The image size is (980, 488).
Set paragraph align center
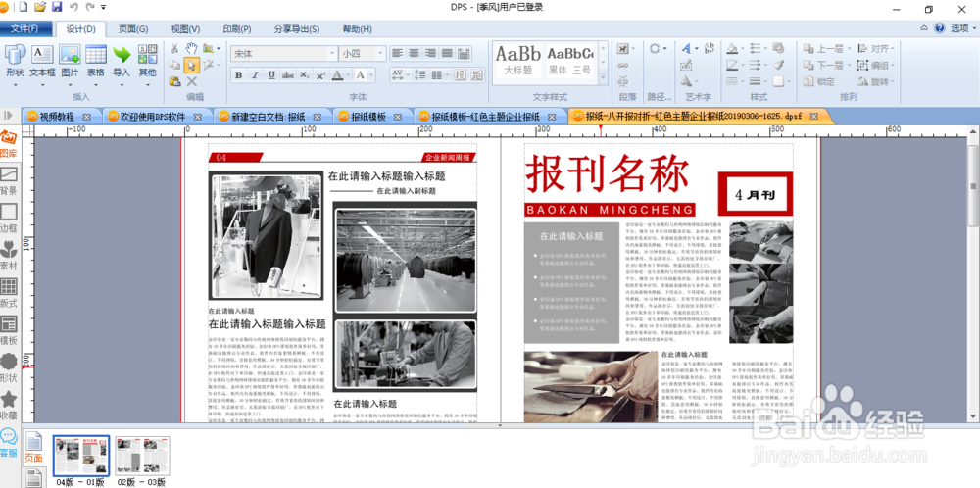coord(414,54)
